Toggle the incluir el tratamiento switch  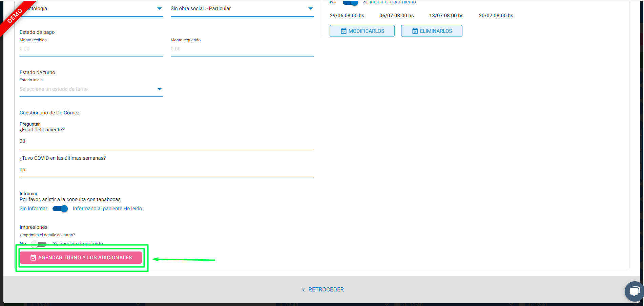350,2
